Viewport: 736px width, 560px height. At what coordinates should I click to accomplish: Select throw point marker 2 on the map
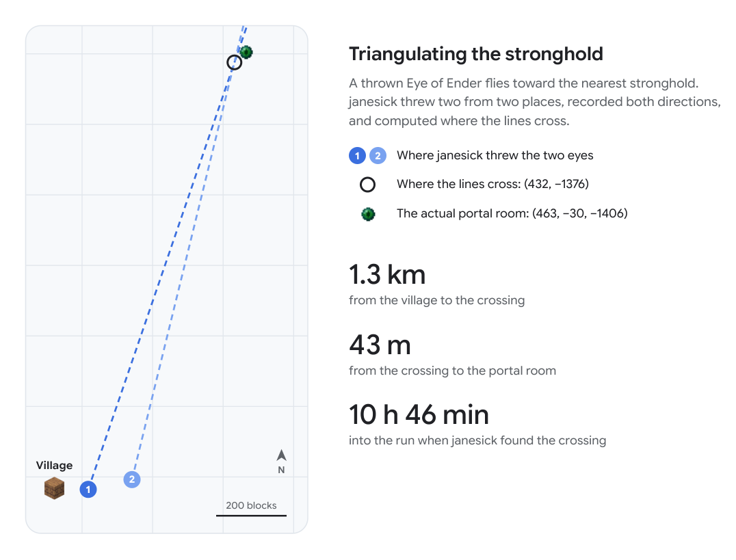click(132, 479)
